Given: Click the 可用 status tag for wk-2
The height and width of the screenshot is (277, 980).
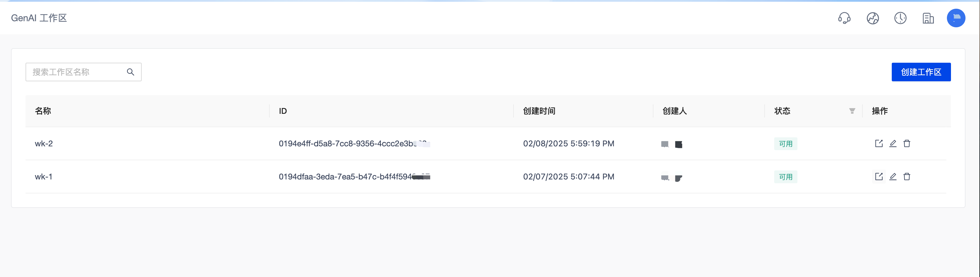Looking at the screenshot, I should [x=786, y=144].
